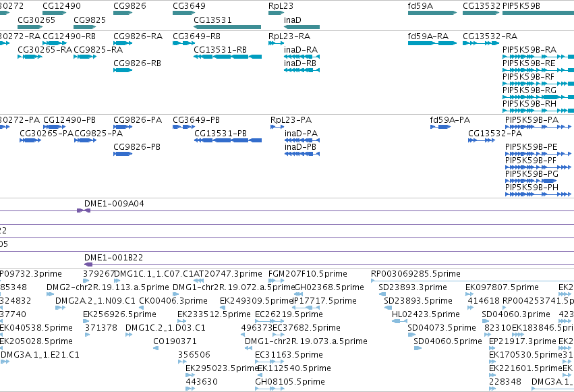Click the DME1-001B22 feature label
574x392 pixels.
(x=113, y=258)
